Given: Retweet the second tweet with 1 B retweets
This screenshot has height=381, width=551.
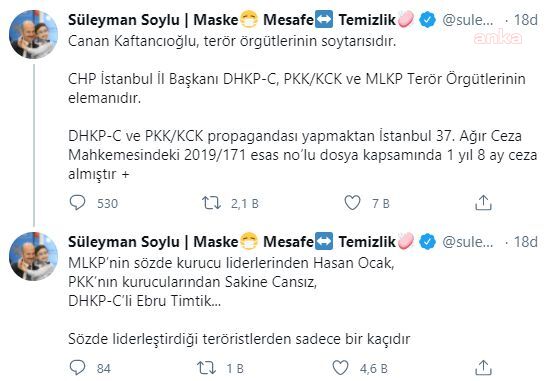Looking at the screenshot, I should click(206, 368).
